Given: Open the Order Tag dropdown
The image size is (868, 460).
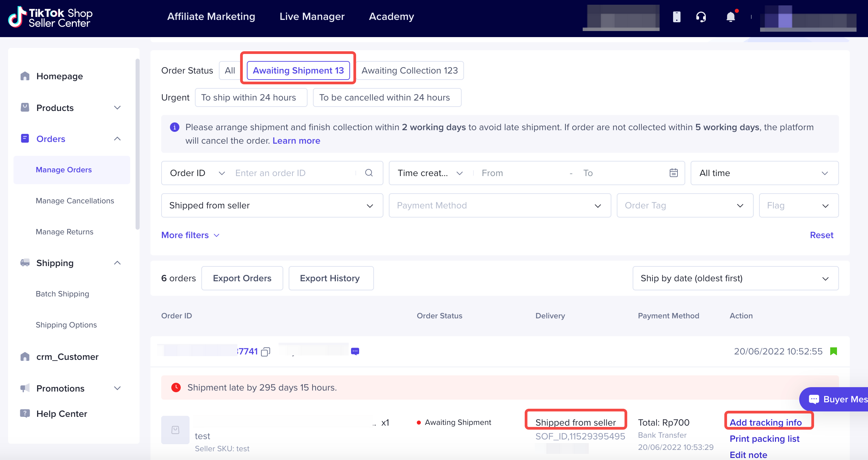Looking at the screenshot, I should [685, 205].
